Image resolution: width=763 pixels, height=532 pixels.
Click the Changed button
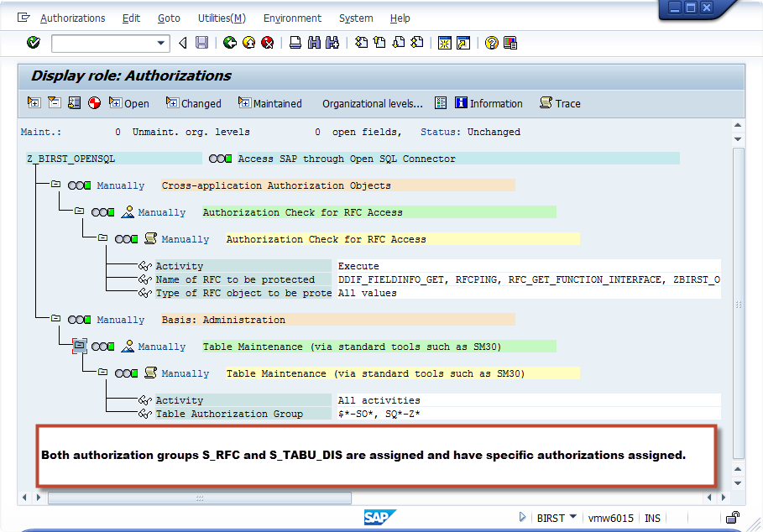pos(194,103)
